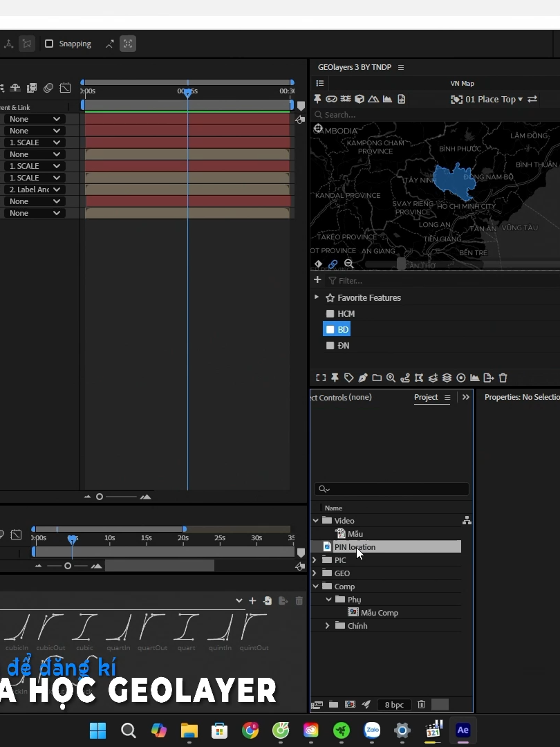560x747 pixels.
Task: Expand the PIC folder
Action: (315, 560)
